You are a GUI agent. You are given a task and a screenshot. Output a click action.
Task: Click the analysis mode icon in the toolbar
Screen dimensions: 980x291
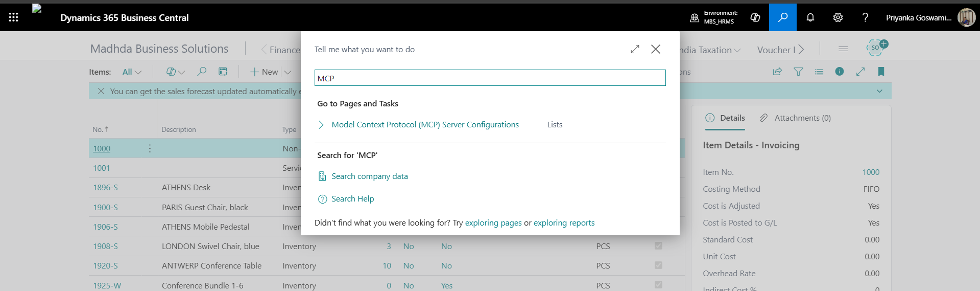pos(223,72)
